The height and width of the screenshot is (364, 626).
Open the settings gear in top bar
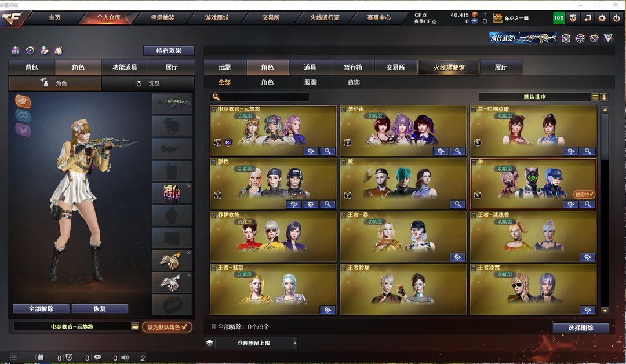(x=602, y=18)
